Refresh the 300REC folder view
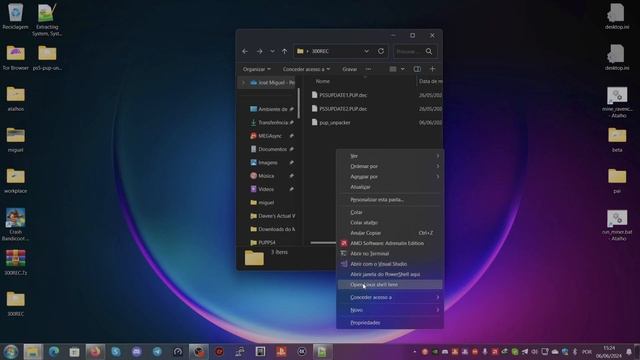This screenshot has width=640, height=360. click(381, 51)
